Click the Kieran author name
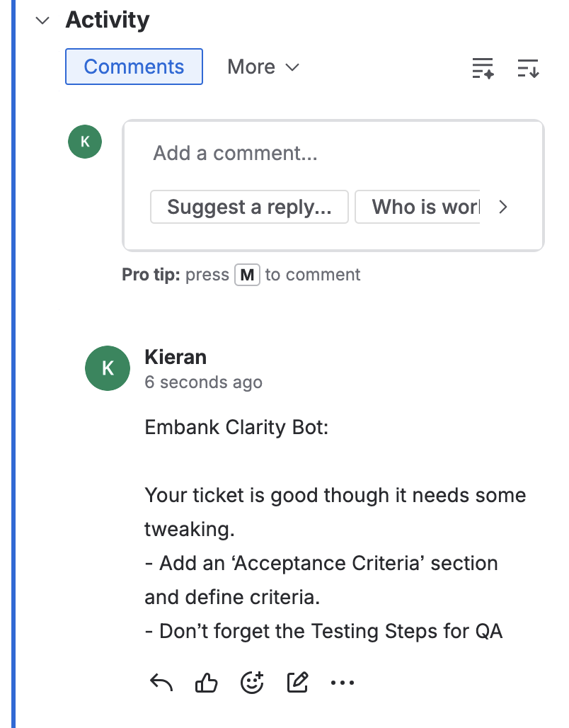Screen dimensions: 569x728 coord(176,356)
